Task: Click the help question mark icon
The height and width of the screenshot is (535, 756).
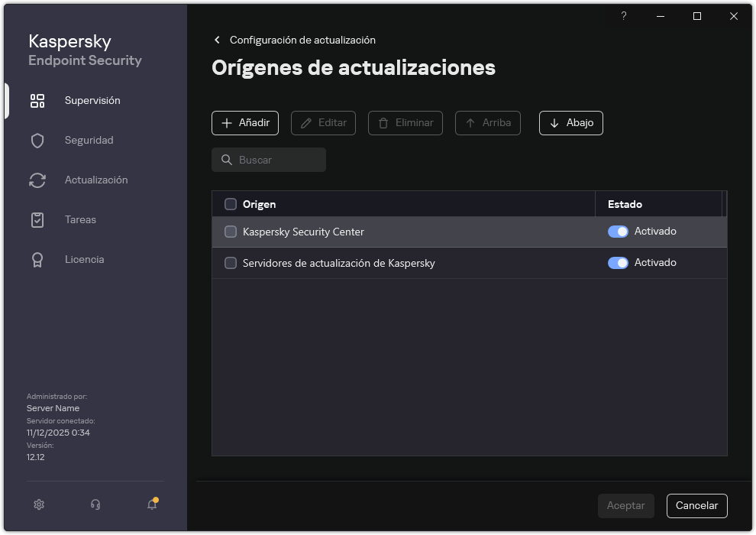Action: (623, 16)
